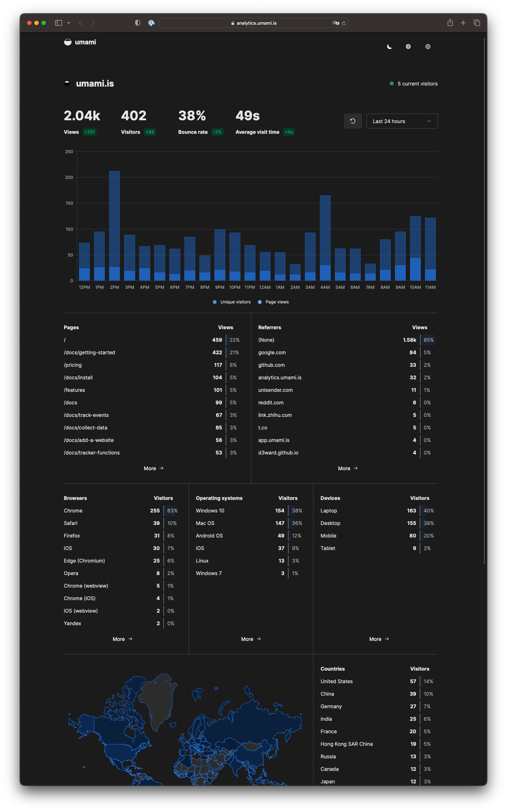The width and height of the screenshot is (507, 812).
Task: Select /docs/tracker-functions page row
Action: (x=153, y=453)
